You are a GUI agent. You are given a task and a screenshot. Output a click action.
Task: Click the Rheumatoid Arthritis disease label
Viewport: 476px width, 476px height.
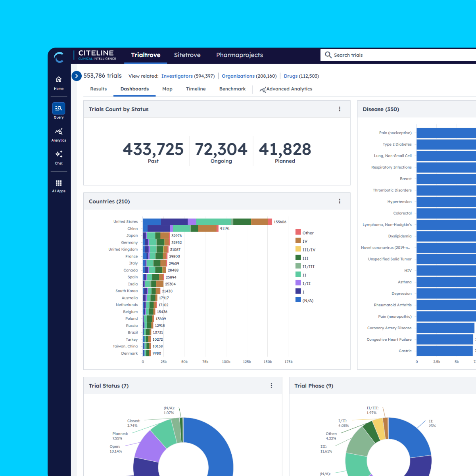pos(393,305)
